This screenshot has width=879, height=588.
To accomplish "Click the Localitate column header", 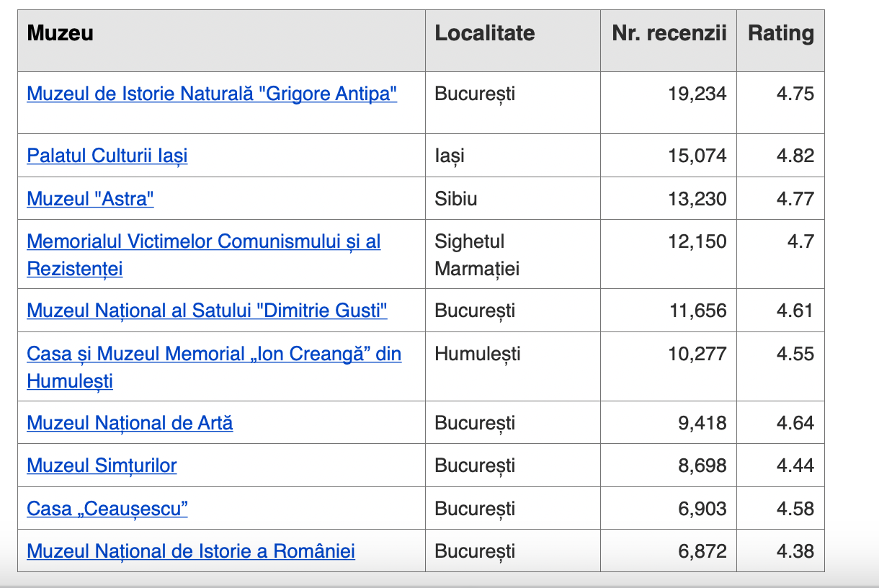I will point(485,33).
